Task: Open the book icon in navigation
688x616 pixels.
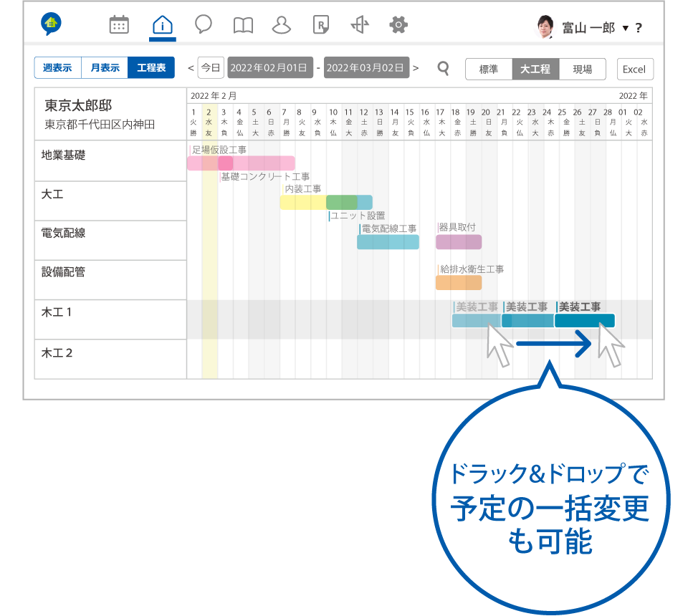Action: pos(243,26)
